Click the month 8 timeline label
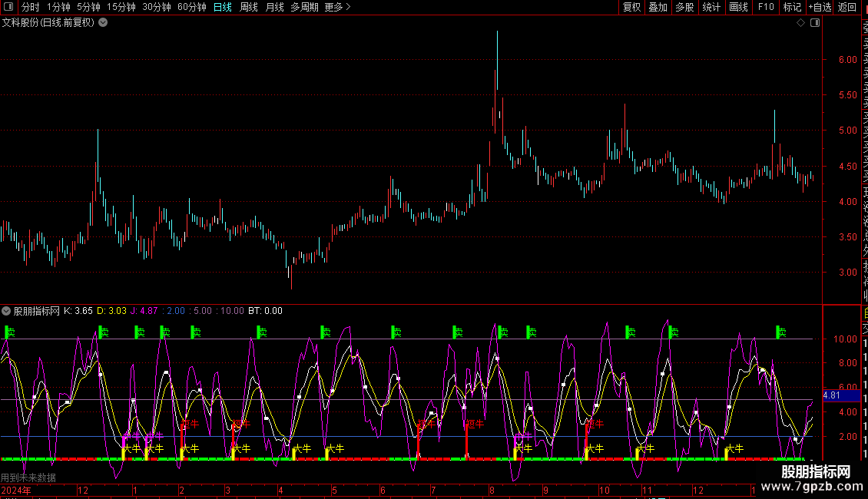Screen dimensions: 868x499 [492, 490]
